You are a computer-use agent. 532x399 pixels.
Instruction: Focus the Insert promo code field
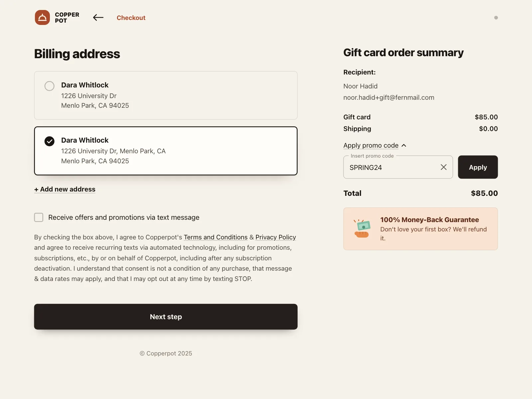[x=392, y=167]
